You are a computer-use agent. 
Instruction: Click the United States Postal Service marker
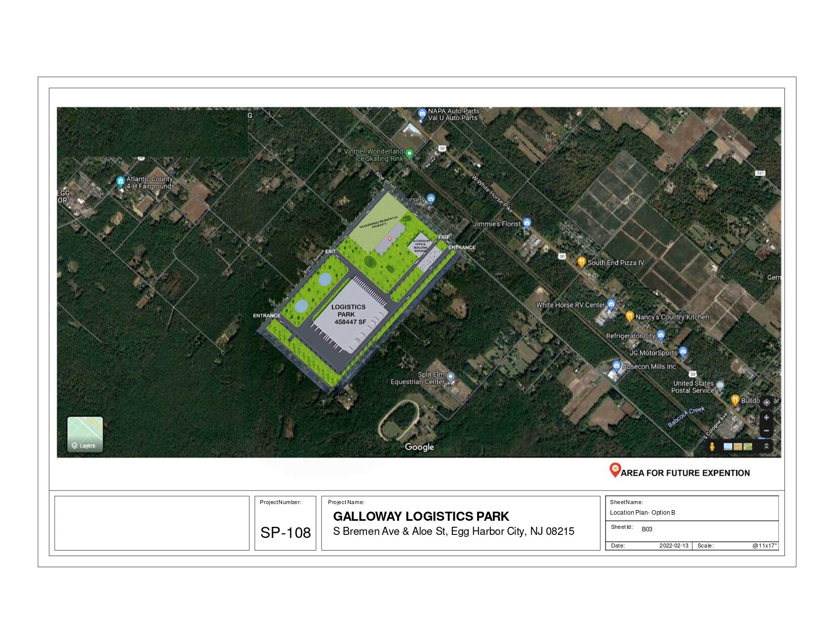pos(720,386)
